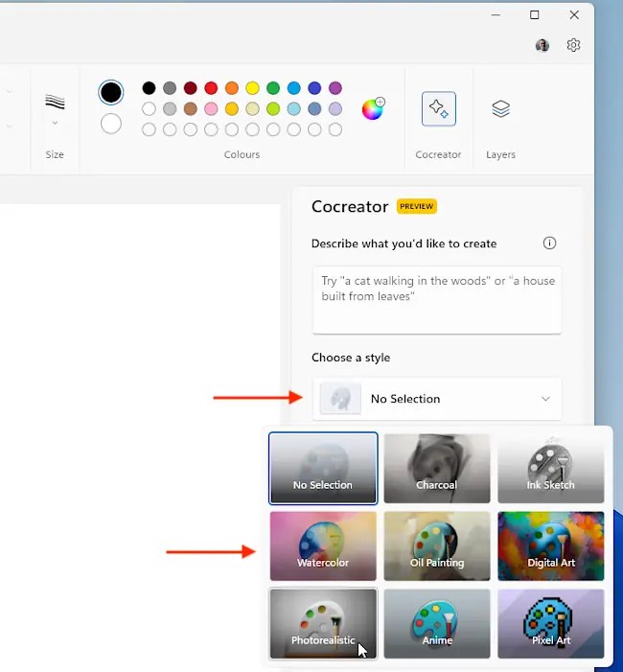623x672 pixels.
Task: Pick the turquoise blue colour swatch
Action: (x=294, y=88)
